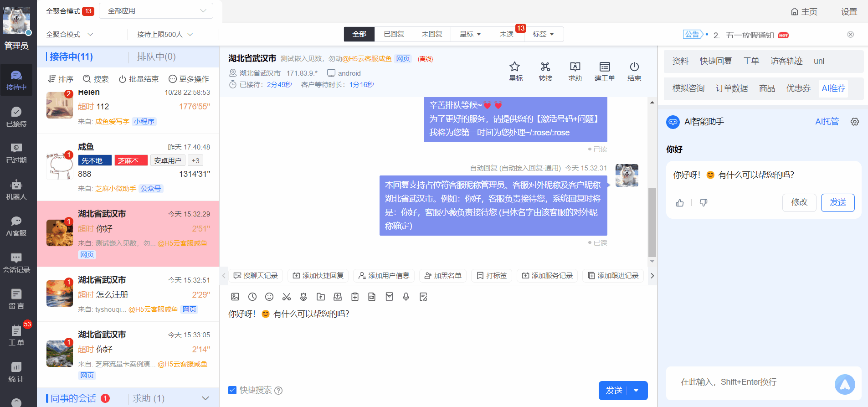
Task: Click 批量结束 in the list toolbar
Action: 139,79
